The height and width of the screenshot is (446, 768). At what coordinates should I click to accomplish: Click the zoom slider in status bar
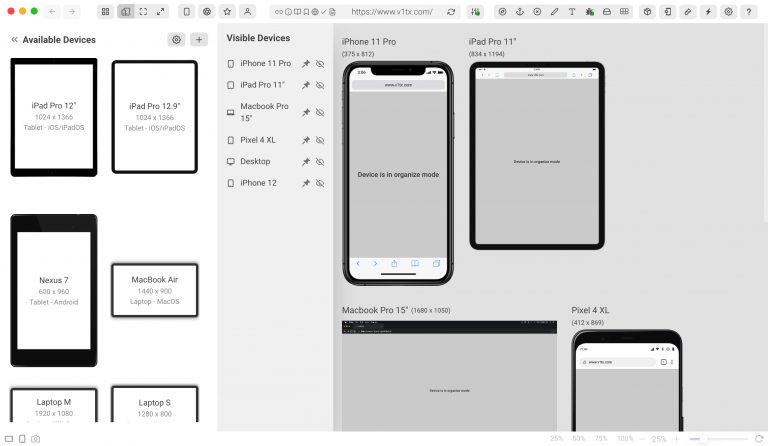coord(718,439)
